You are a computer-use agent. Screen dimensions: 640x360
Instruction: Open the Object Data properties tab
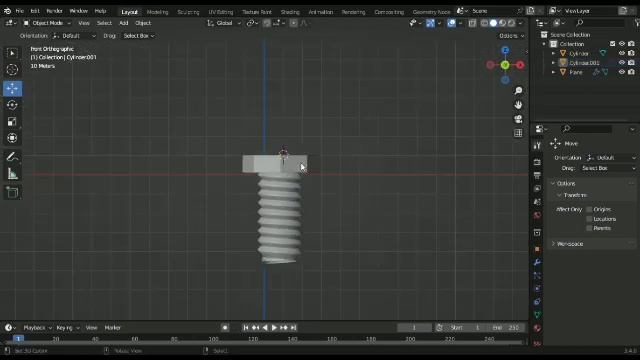[x=537, y=315]
